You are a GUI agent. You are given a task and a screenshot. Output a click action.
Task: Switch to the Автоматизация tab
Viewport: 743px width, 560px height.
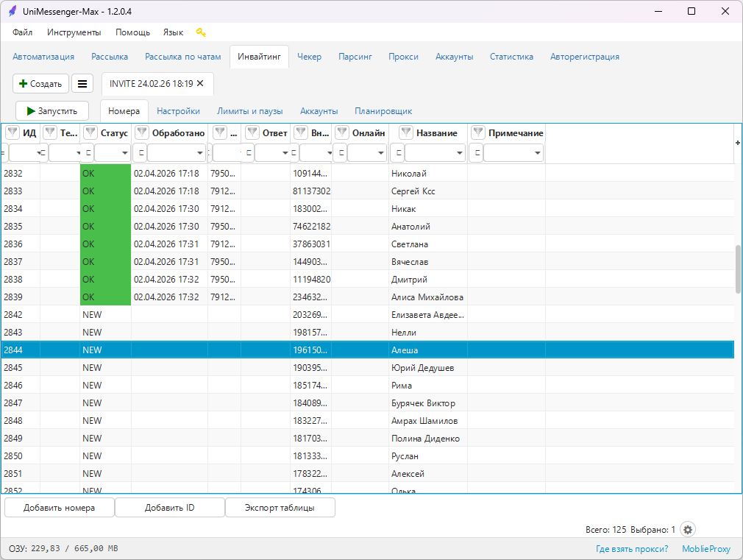pyautogui.click(x=43, y=57)
